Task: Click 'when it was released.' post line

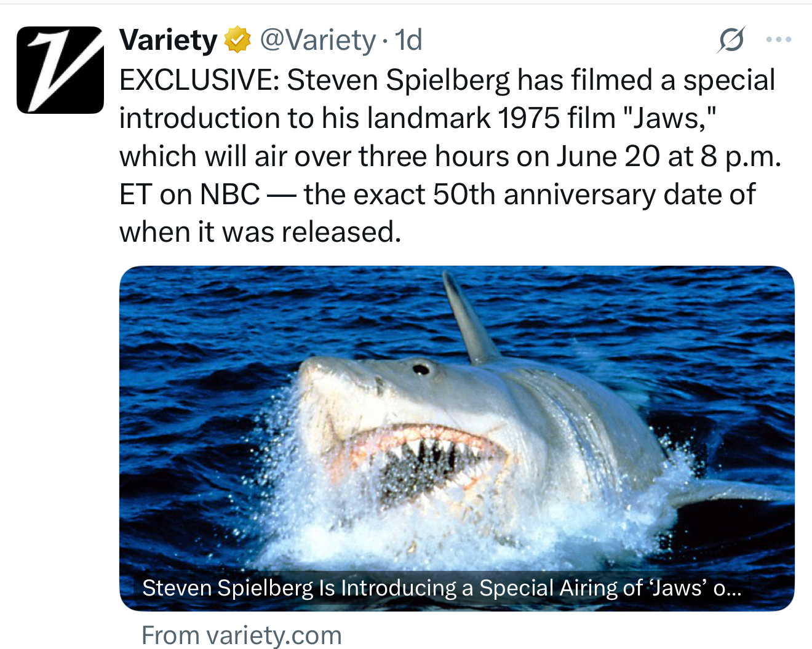Action: pyautogui.click(x=260, y=233)
